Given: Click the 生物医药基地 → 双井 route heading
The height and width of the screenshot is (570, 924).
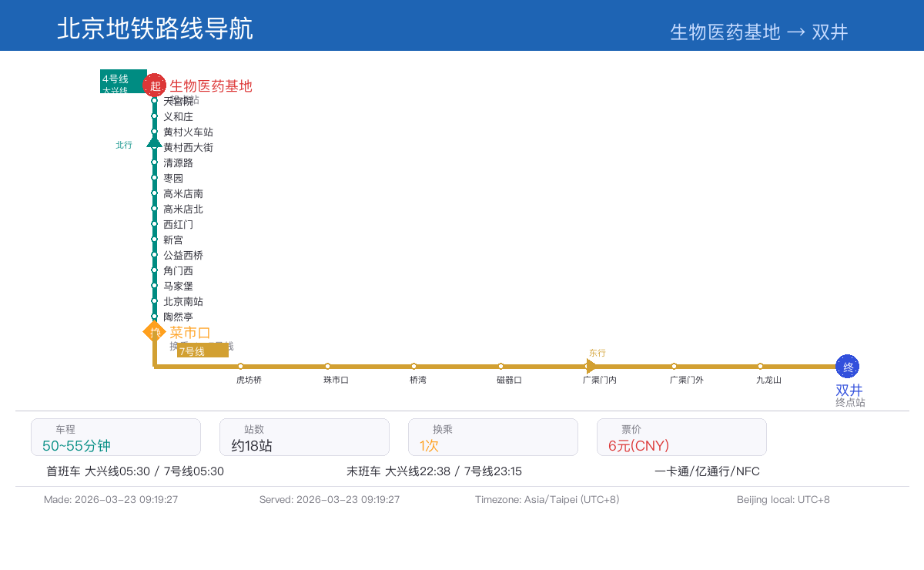Looking at the screenshot, I should coord(758,32).
